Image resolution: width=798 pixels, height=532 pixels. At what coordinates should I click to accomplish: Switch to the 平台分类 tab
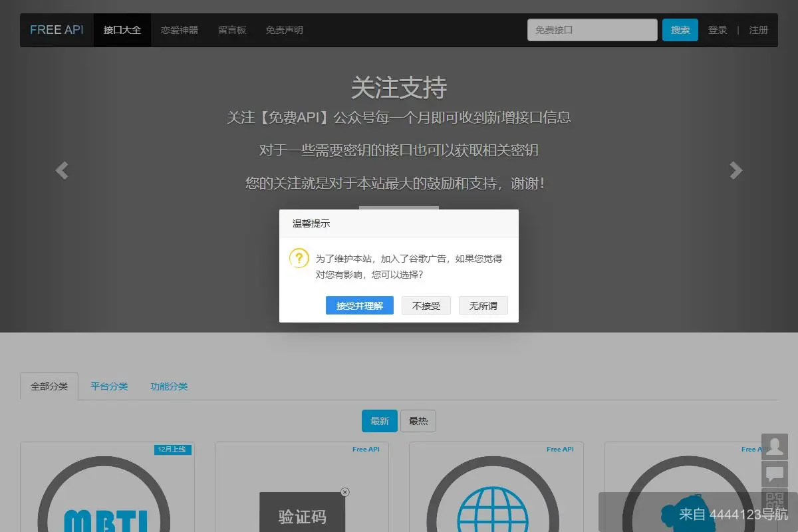click(108, 386)
